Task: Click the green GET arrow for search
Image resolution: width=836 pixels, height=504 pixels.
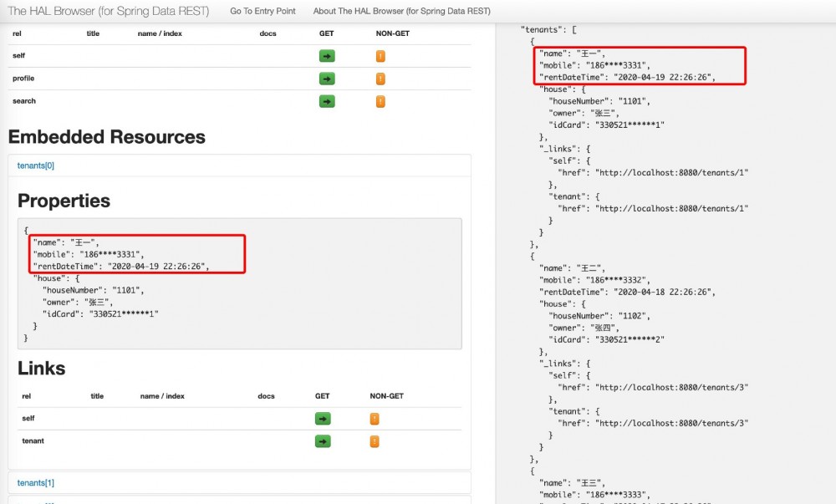Action: pyautogui.click(x=327, y=101)
